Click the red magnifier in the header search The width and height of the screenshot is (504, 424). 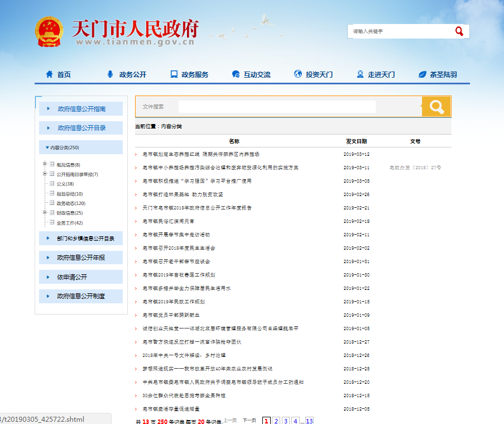point(459,31)
